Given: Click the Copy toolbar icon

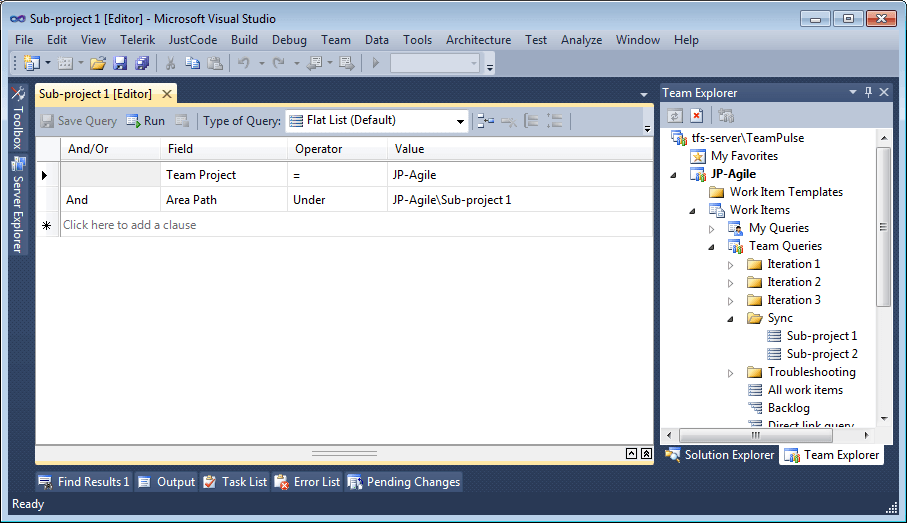Looking at the screenshot, I should (x=192, y=62).
